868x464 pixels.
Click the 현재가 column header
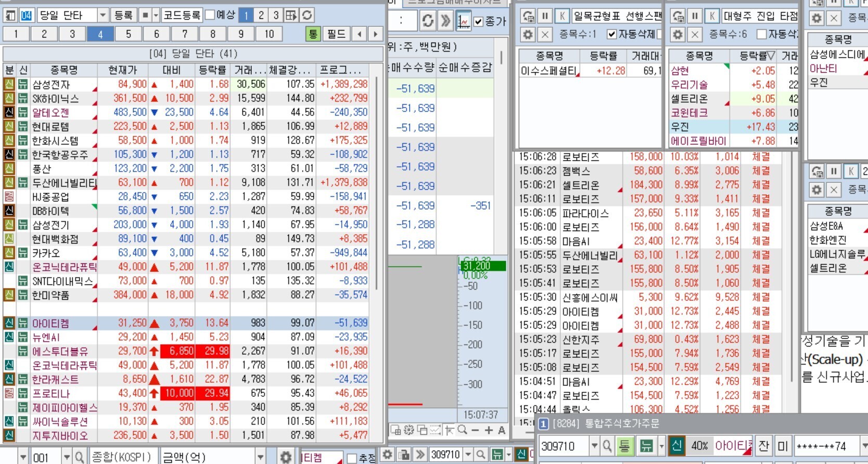[x=123, y=70]
